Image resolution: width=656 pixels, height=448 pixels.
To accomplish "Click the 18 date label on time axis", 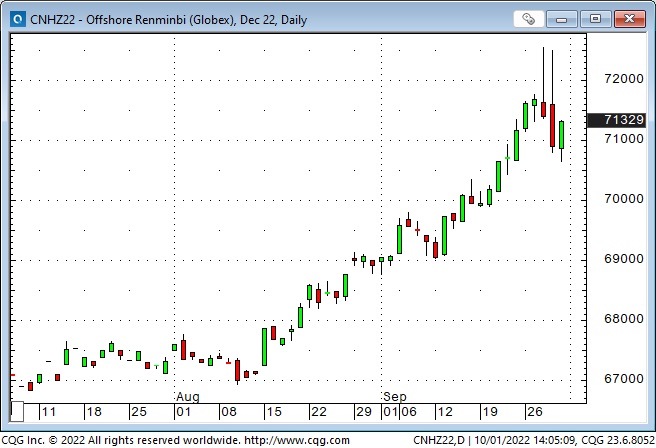I will 94,412.
